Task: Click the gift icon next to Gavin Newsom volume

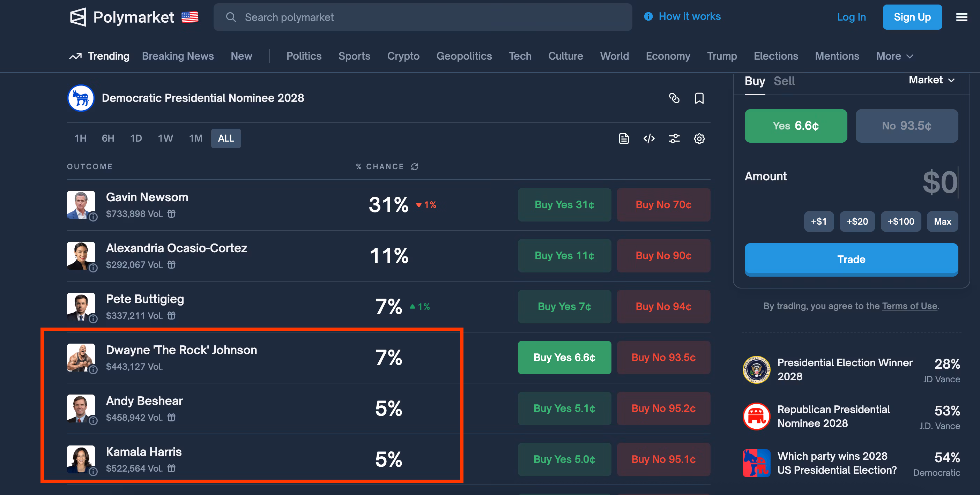Action: pyautogui.click(x=172, y=214)
